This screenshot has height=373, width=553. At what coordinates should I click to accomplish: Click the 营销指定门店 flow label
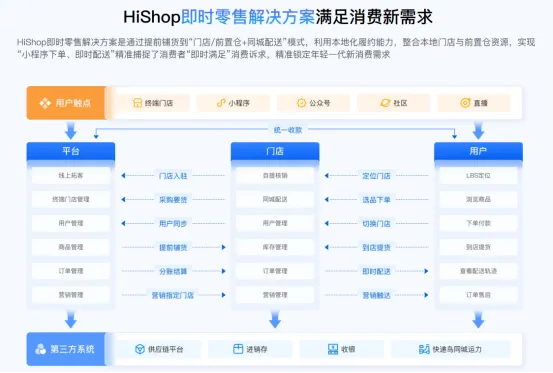(173, 295)
